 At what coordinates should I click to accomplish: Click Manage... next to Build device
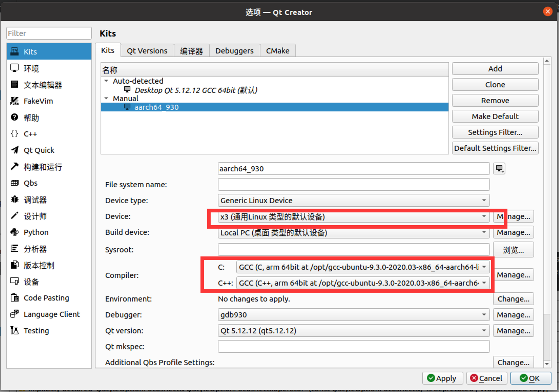tap(513, 232)
